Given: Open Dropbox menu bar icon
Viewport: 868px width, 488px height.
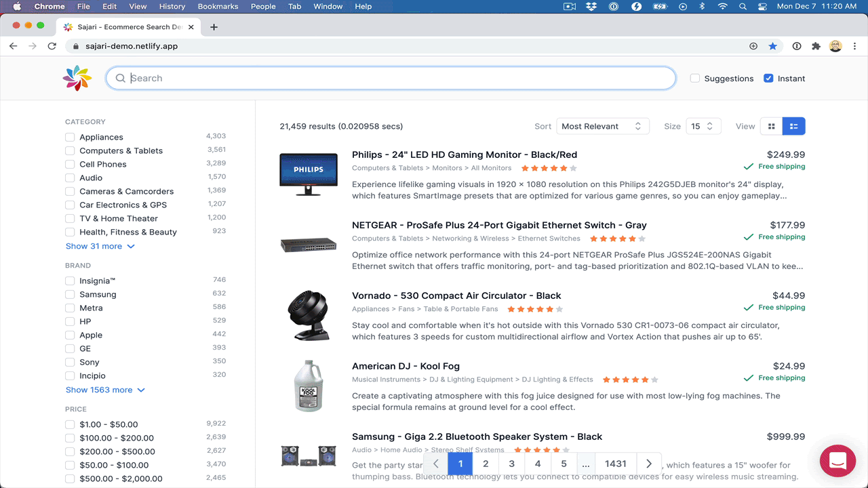Looking at the screenshot, I should tap(591, 6).
